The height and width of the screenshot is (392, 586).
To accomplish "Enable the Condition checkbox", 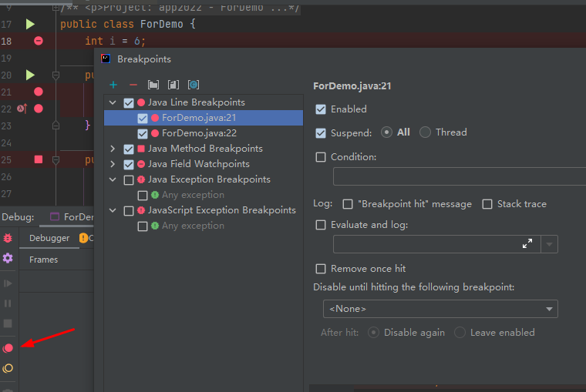I will 321,157.
